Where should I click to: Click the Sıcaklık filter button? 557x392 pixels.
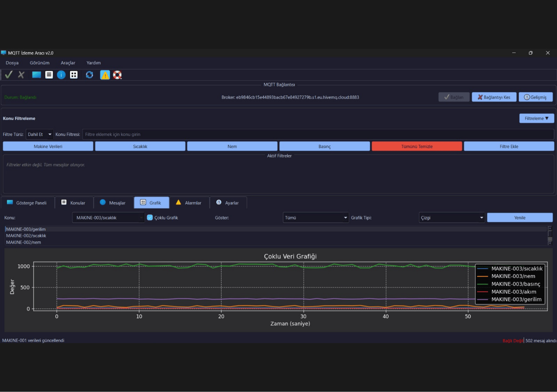click(140, 146)
